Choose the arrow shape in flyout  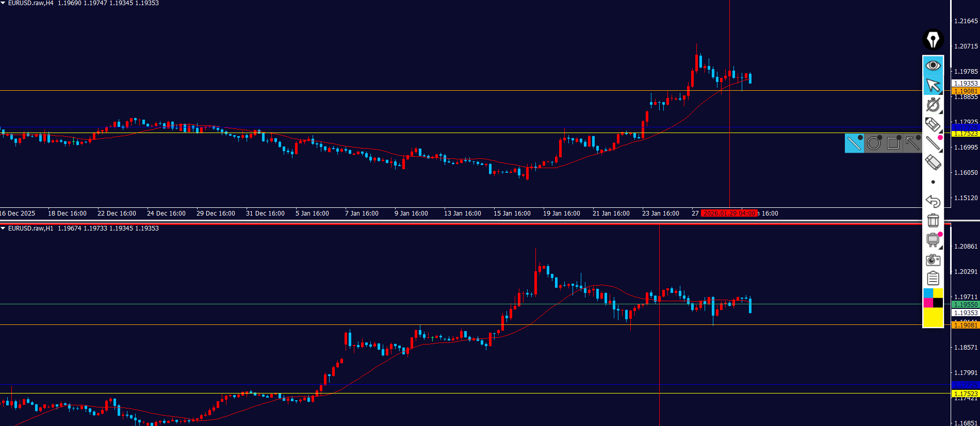912,143
